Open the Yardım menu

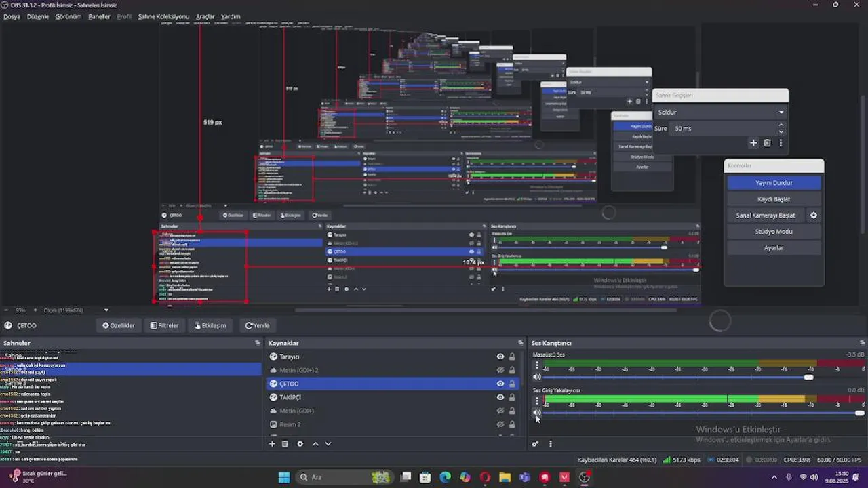pyautogui.click(x=231, y=16)
